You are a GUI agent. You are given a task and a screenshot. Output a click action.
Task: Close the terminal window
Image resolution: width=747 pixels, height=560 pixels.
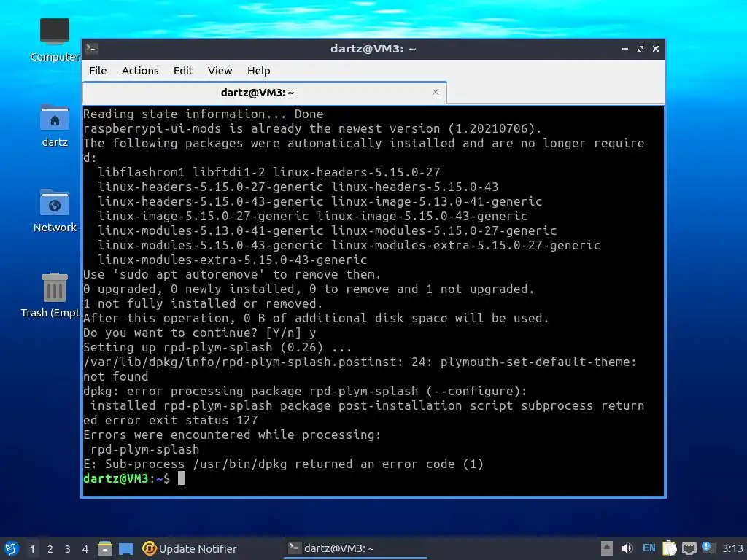656,49
